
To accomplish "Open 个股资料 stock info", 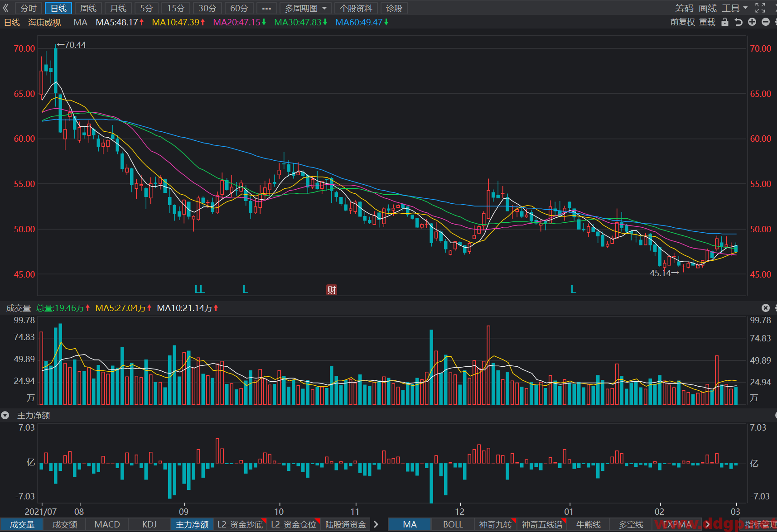I will (356, 8).
